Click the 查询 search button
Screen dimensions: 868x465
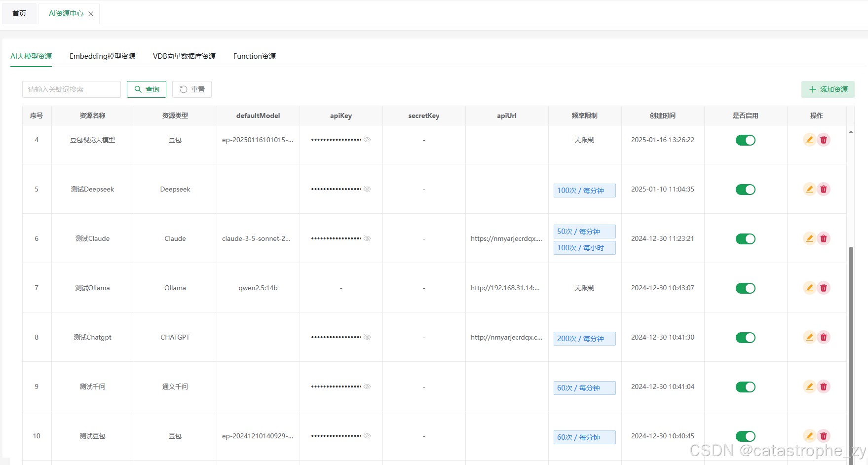click(147, 89)
